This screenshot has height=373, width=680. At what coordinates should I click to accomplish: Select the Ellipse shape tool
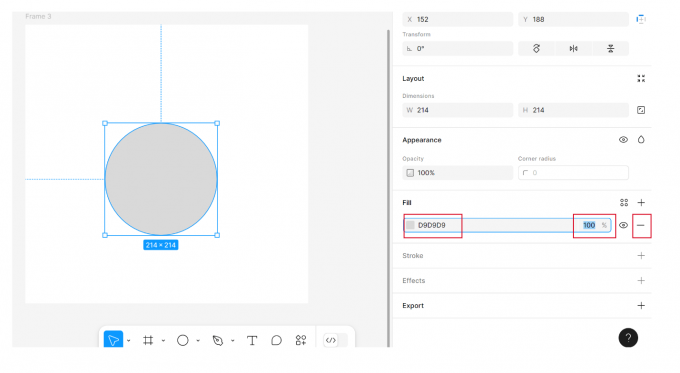(x=183, y=340)
